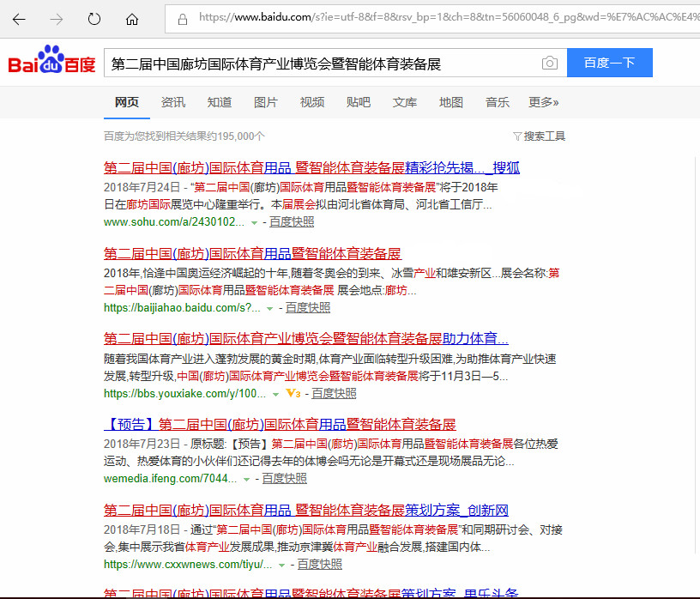This screenshot has height=599, width=700.
Task: Open the 文库 tab
Action: tap(405, 102)
